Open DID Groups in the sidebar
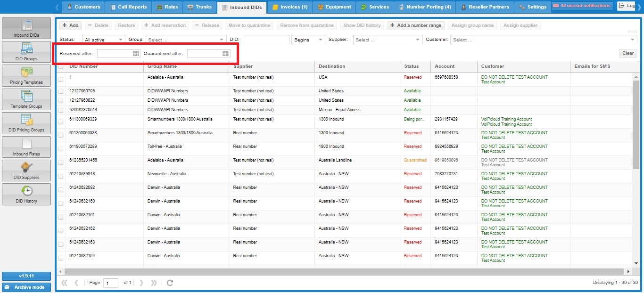The height and width of the screenshot is (293, 644). [26, 52]
